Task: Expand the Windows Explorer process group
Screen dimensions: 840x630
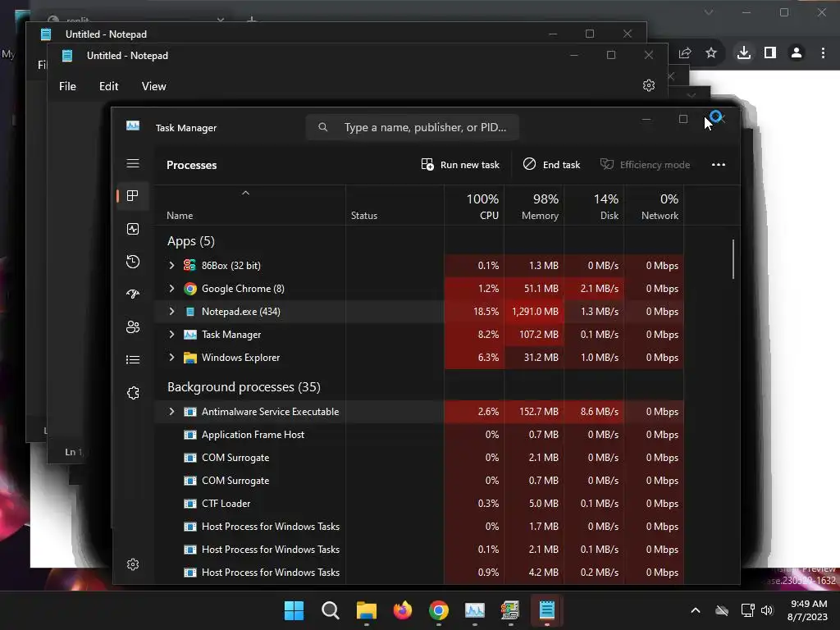Action: [x=171, y=358]
